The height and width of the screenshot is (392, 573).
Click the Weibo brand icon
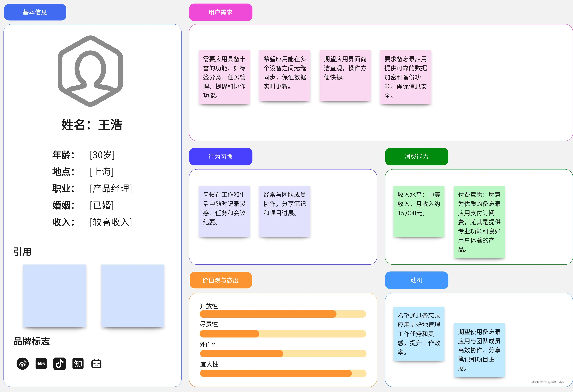tap(23, 364)
